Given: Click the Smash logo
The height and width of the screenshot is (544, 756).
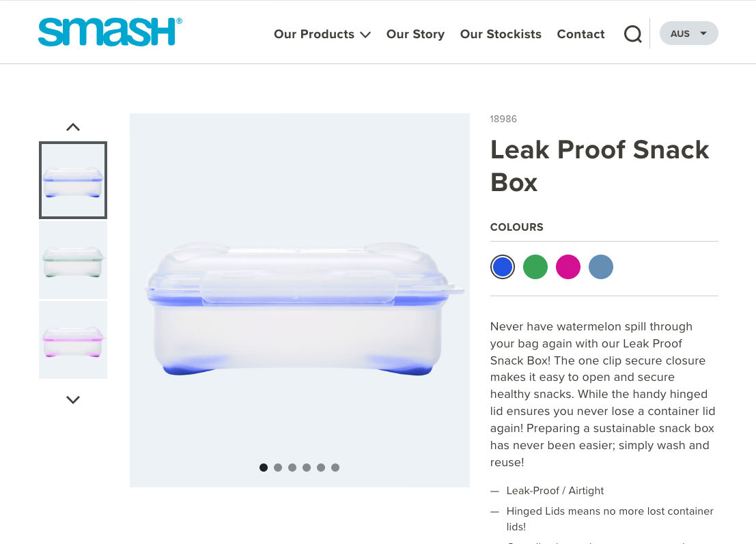Looking at the screenshot, I should click(110, 32).
